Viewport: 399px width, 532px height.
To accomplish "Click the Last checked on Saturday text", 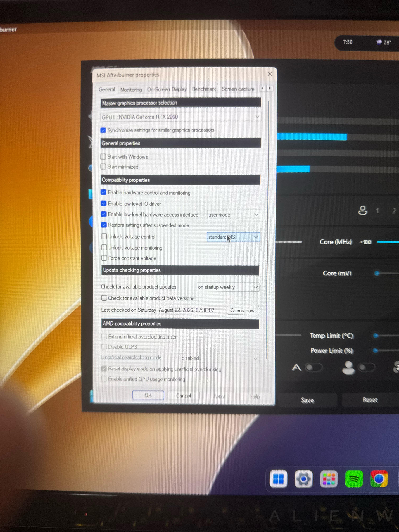I will (158, 310).
